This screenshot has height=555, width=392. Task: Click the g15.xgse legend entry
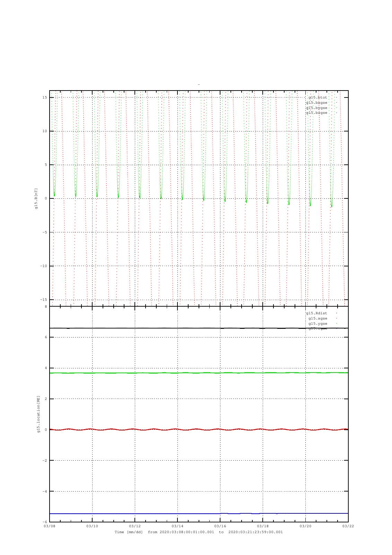(x=318, y=318)
